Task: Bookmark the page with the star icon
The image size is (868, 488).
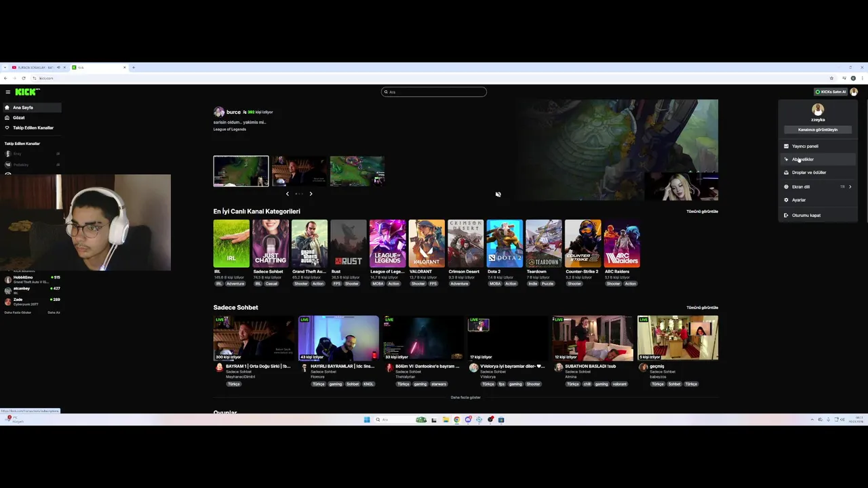Action: [831, 78]
